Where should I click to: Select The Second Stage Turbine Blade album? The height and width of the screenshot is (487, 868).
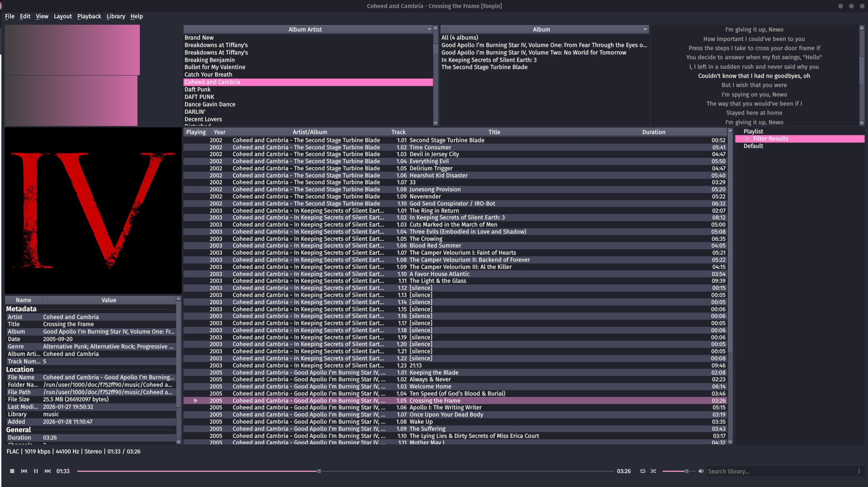[x=484, y=67]
